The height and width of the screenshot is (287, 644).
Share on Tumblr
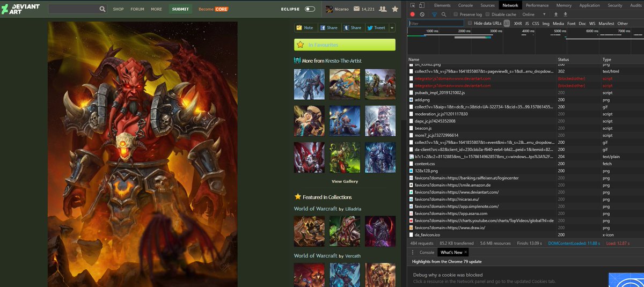353,28
